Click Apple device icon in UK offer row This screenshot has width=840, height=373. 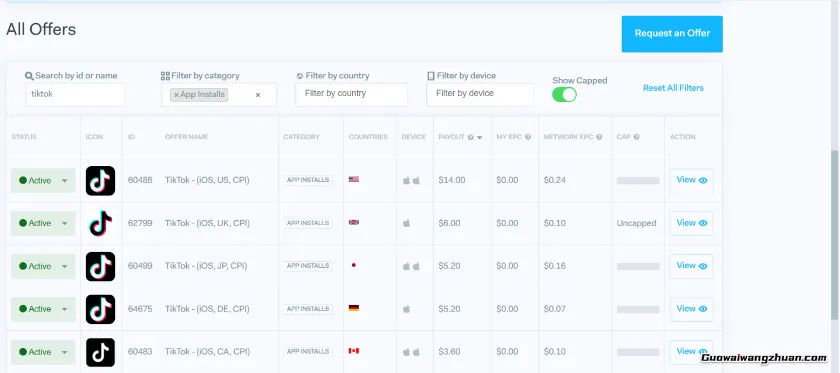(x=407, y=223)
